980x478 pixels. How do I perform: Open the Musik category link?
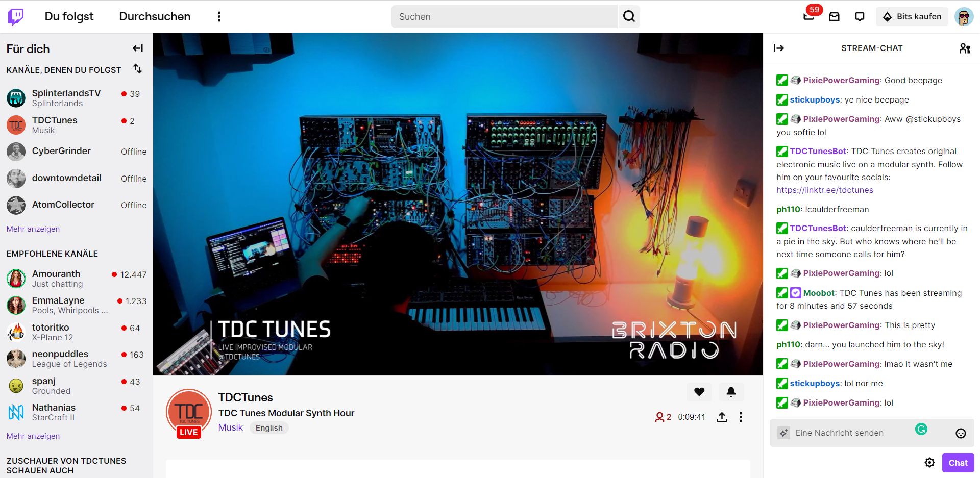(231, 427)
